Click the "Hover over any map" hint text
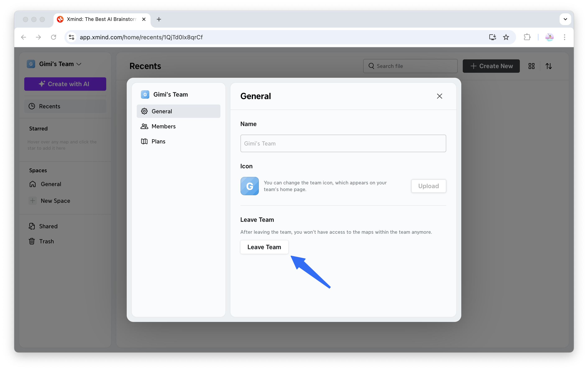The width and height of the screenshot is (588, 370). 62,145
